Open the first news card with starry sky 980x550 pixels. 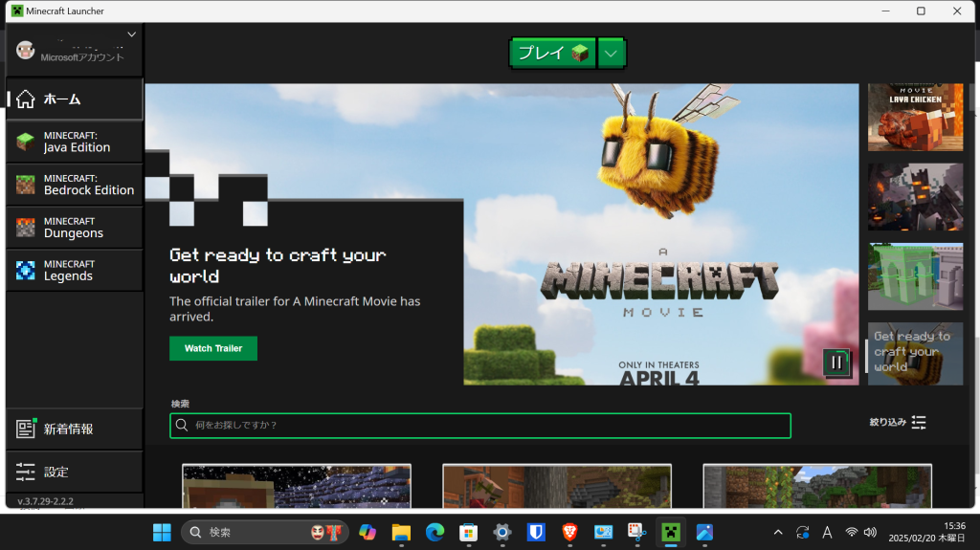(x=297, y=487)
